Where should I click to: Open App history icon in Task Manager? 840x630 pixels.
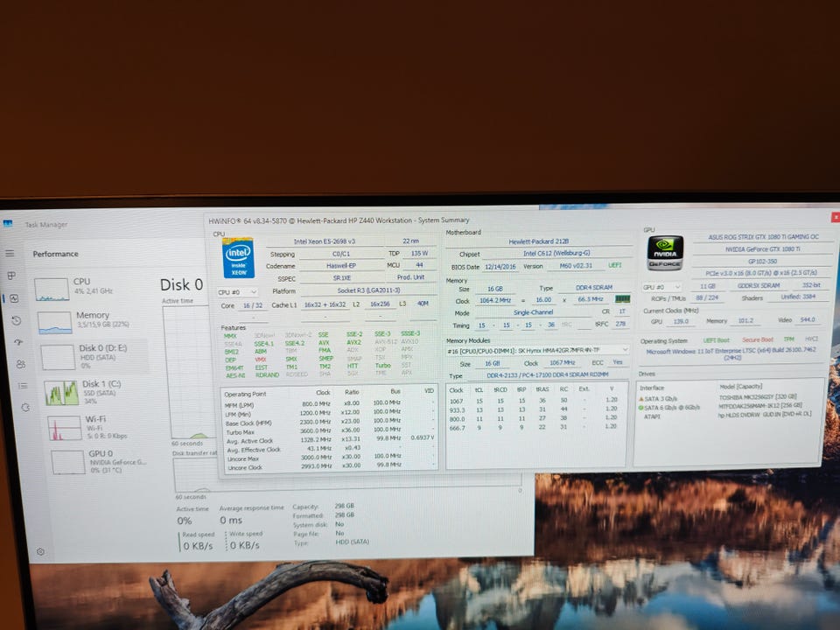[16, 320]
